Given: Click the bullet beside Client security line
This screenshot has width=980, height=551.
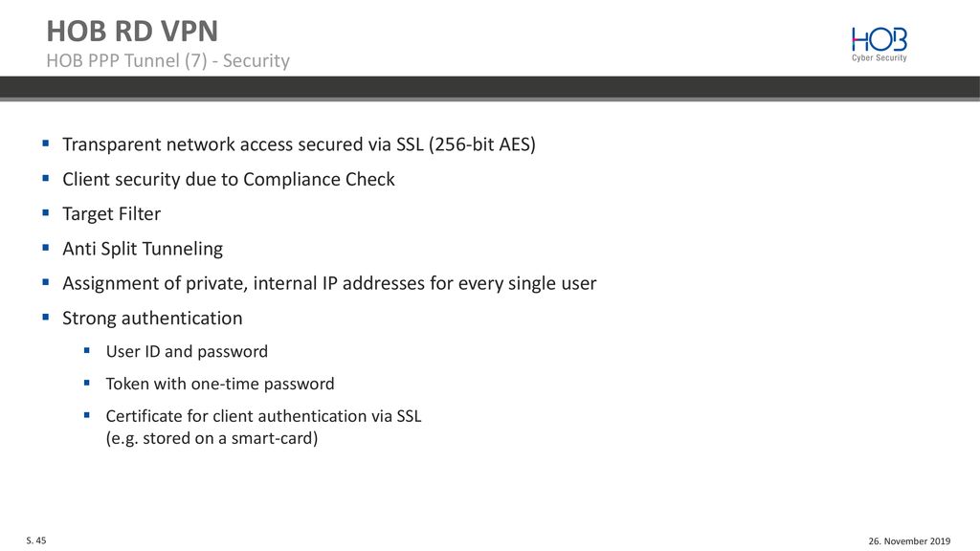Looking at the screenshot, I should 46,179.
